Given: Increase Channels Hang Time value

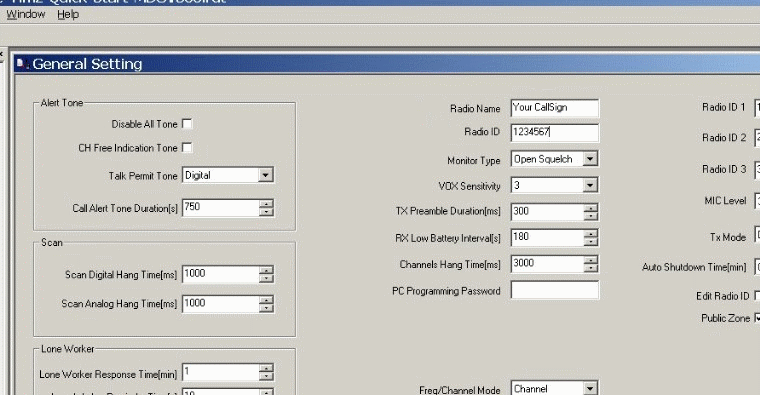Looking at the screenshot, I should pyautogui.click(x=590, y=259).
